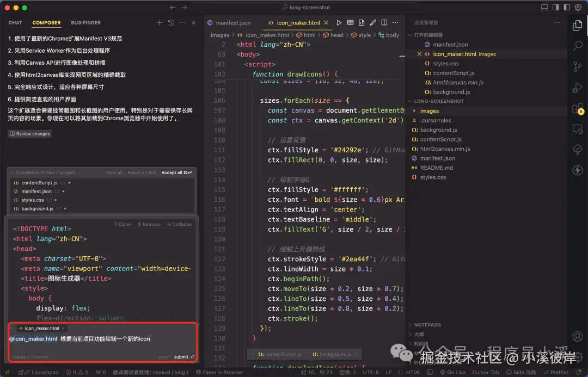Screen dimensions: 588x377
Task: Click Accept all changes
Action: (176, 173)
